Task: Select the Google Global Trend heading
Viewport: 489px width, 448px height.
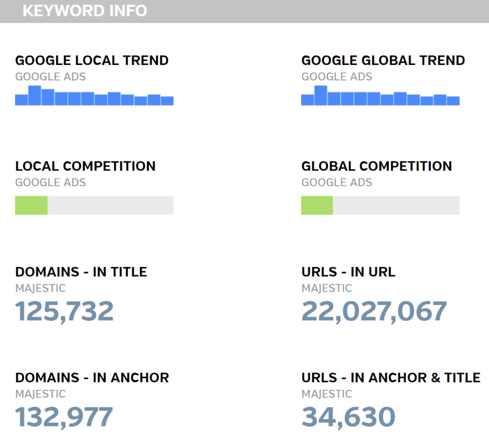Action: [x=383, y=61]
